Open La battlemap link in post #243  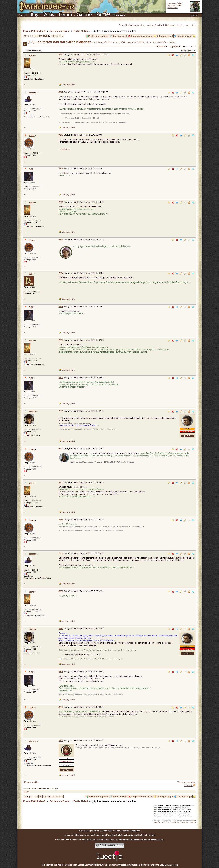point(64,149)
